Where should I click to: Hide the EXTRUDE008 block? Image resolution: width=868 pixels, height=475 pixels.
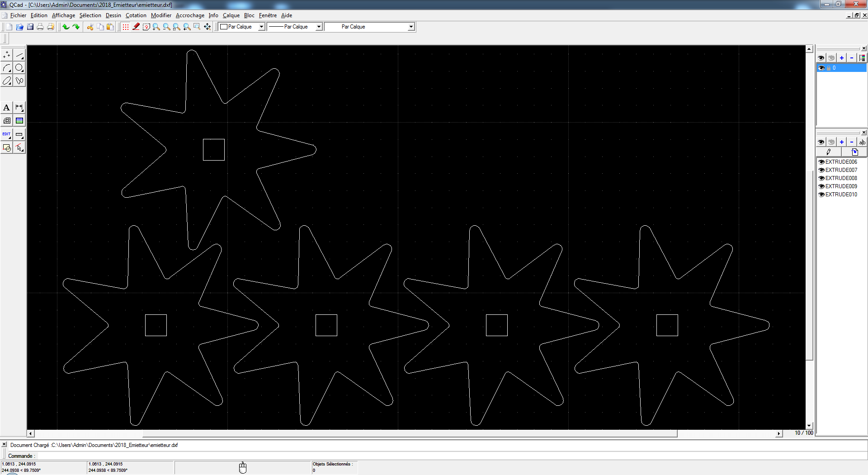pyautogui.click(x=821, y=178)
